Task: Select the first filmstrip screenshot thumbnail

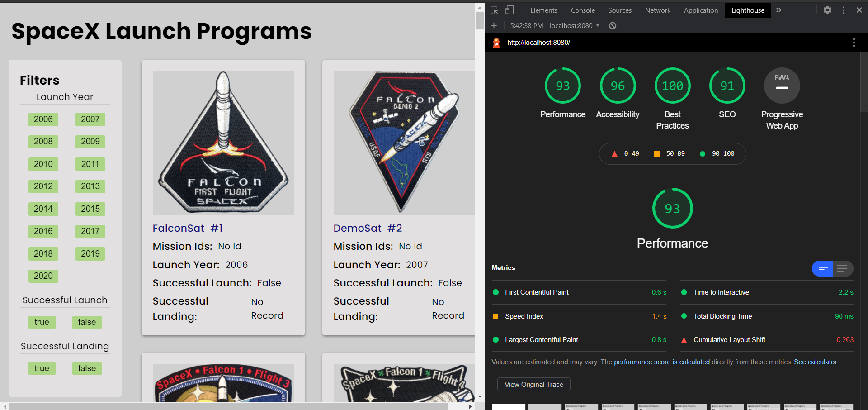Action: [508, 406]
